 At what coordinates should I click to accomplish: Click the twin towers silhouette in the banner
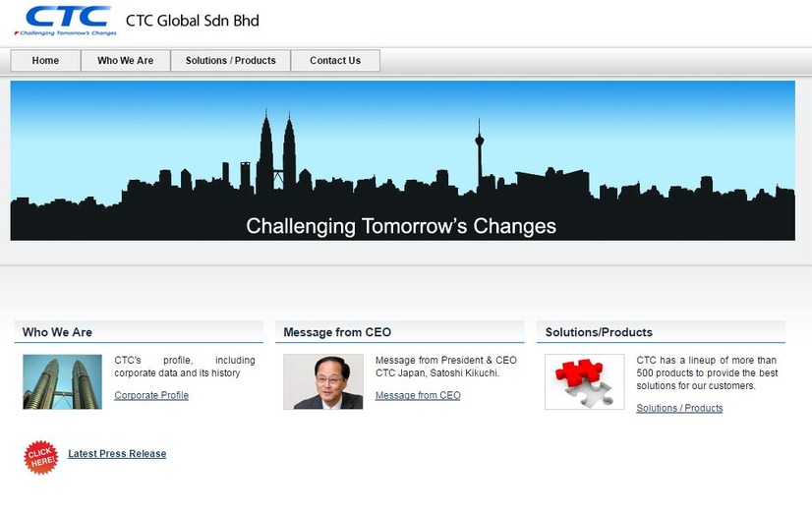click(x=276, y=157)
